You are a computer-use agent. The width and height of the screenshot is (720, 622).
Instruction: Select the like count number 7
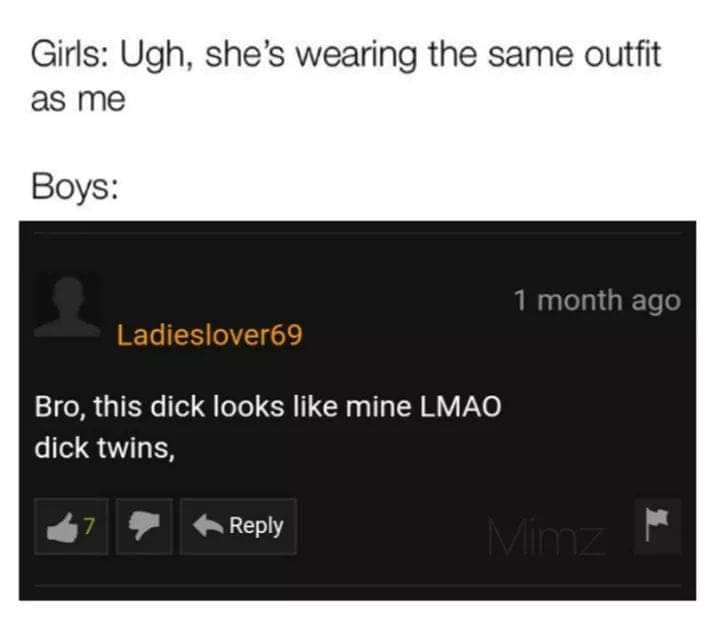click(x=89, y=526)
